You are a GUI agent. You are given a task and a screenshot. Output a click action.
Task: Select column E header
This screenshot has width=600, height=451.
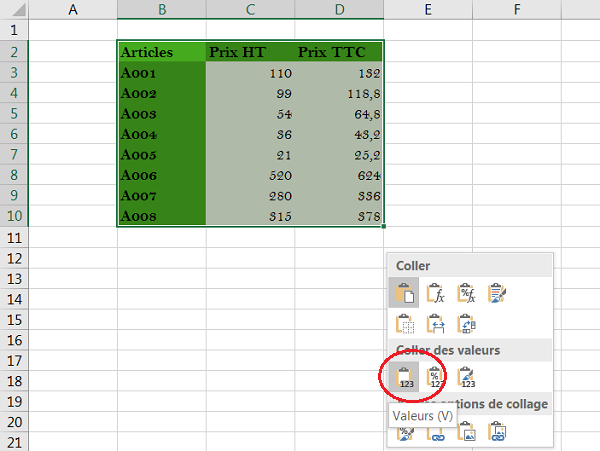point(428,9)
